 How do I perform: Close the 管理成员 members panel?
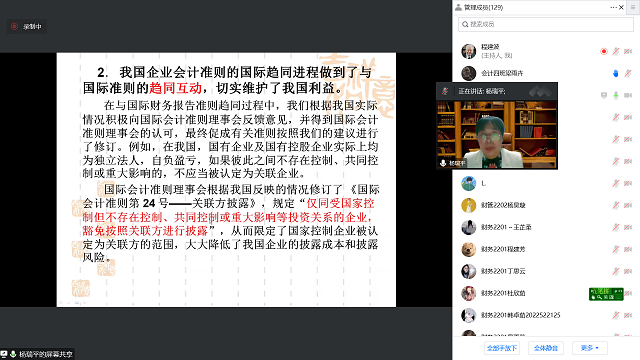click(621, 7)
